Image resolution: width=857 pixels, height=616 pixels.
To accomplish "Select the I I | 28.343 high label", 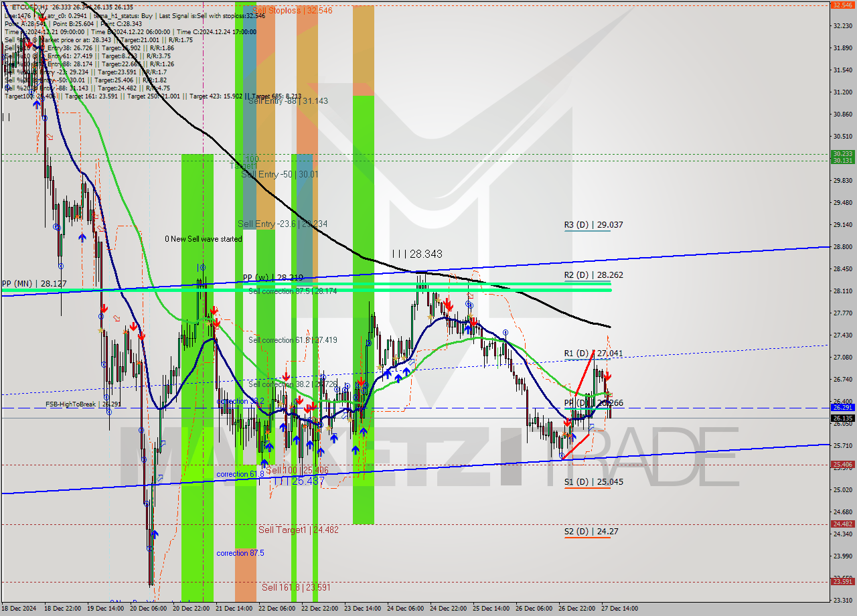I will click(417, 254).
